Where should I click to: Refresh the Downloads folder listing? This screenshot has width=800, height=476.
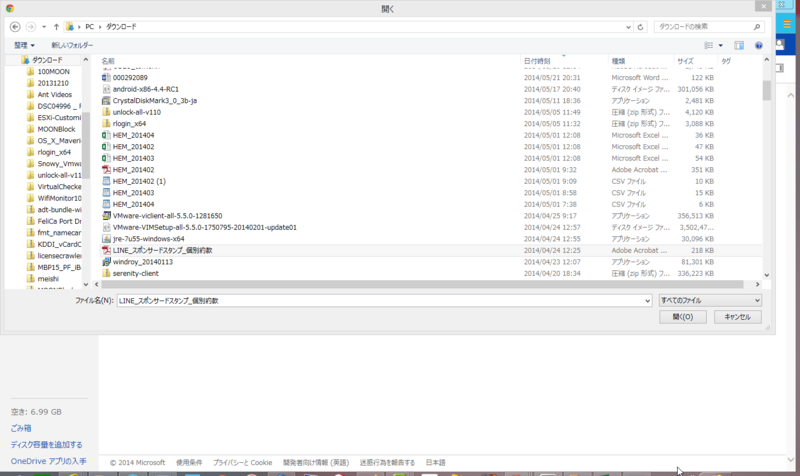(640, 27)
